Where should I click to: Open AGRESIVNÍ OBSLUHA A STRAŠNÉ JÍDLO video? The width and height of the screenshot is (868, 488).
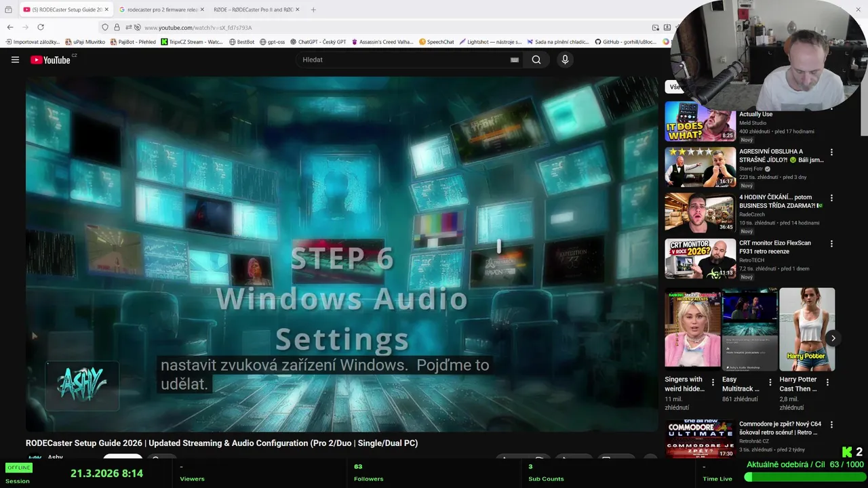coord(781,156)
